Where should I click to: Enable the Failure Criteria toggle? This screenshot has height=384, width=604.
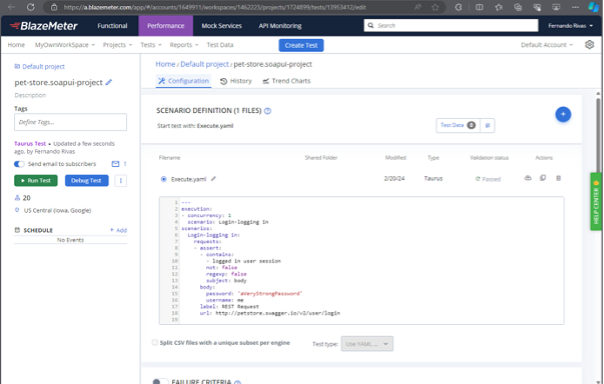tap(160, 381)
